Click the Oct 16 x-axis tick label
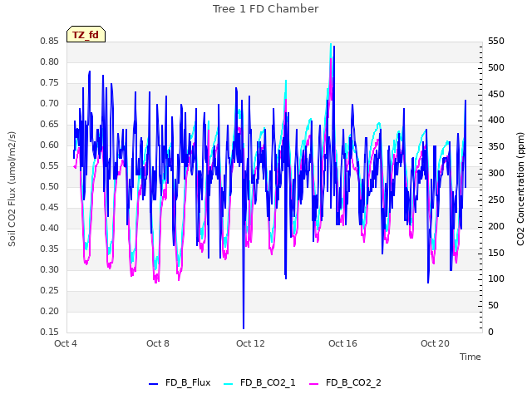532x399 pixels. click(342, 343)
